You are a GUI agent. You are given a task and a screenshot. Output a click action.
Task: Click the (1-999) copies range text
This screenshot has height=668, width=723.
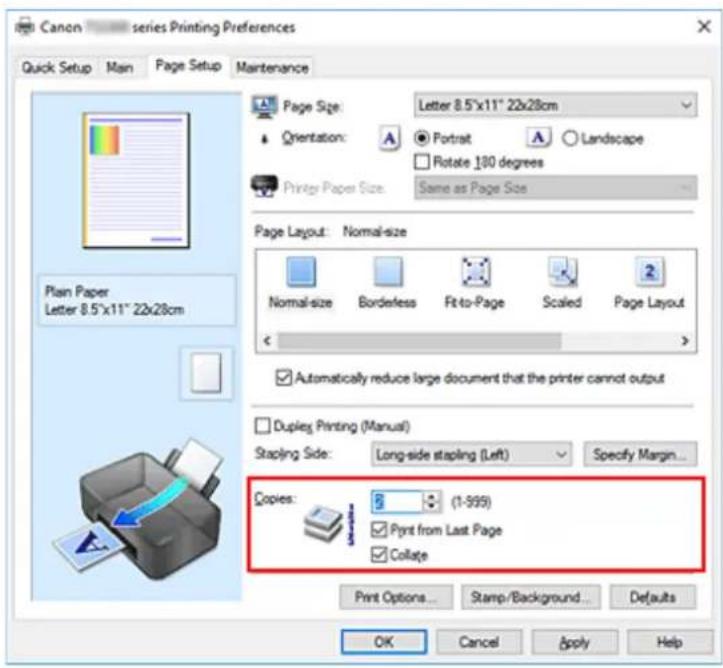471,502
